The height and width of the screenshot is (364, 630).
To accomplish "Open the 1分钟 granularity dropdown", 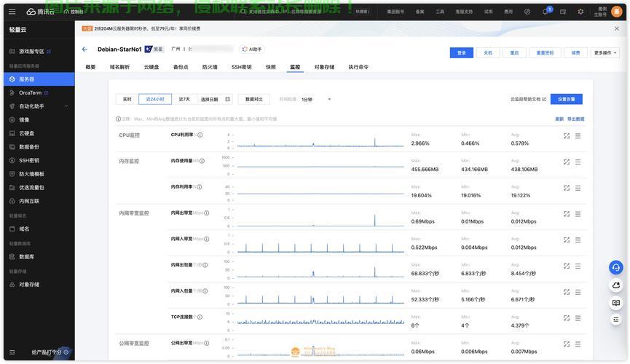I will click(x=316, y=99).
